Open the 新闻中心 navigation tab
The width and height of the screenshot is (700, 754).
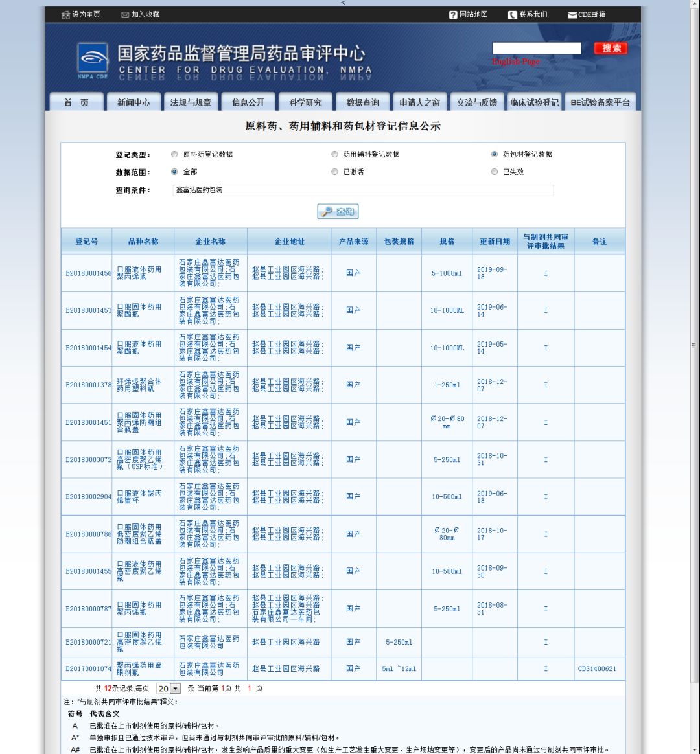click(x=134, y=102)
